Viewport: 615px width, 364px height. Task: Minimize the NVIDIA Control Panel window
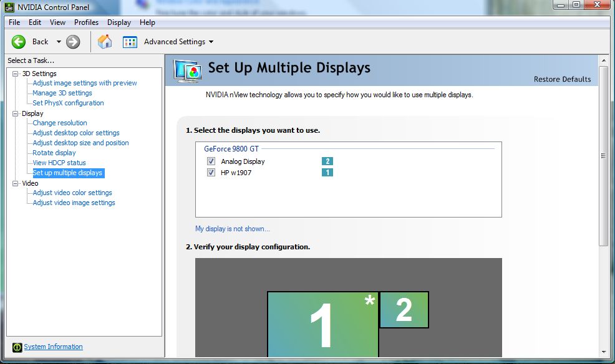[x=561, y=5]
